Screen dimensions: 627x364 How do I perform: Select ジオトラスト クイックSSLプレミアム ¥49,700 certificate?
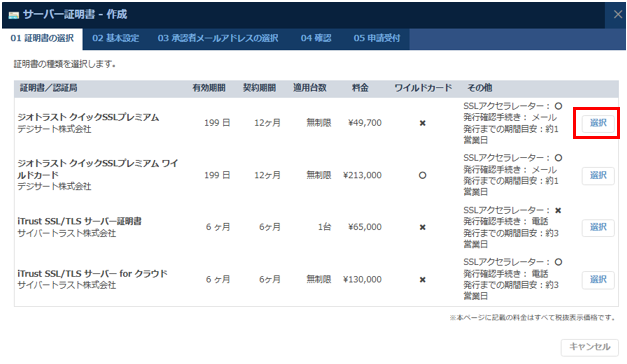pyautogui.click(x=598, y=123)
